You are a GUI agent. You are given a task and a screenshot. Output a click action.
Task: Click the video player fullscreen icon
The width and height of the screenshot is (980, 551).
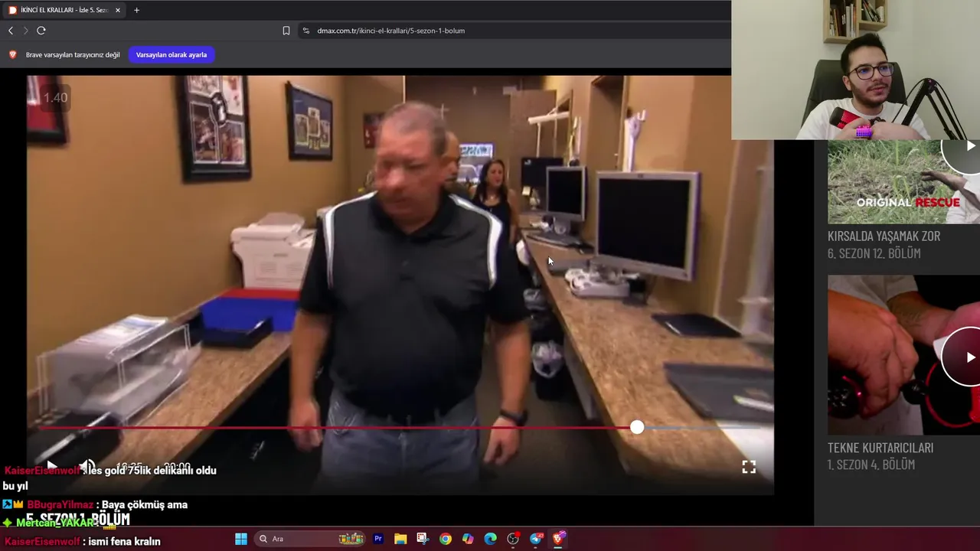(749, 467)
